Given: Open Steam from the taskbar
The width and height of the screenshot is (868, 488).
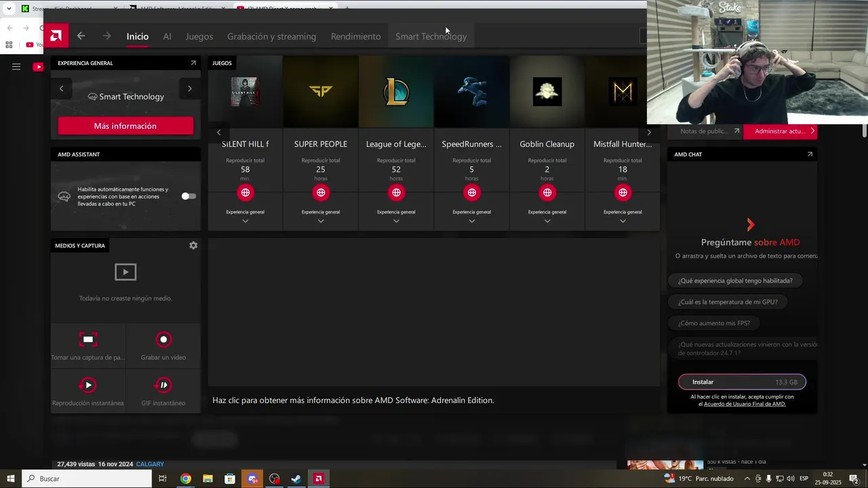Looking at the screenshot, I should (296, 479).
